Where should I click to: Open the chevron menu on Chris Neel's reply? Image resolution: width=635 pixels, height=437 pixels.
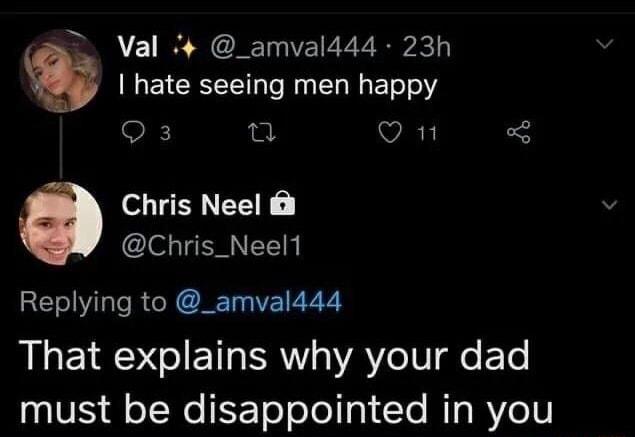point(601,204)
